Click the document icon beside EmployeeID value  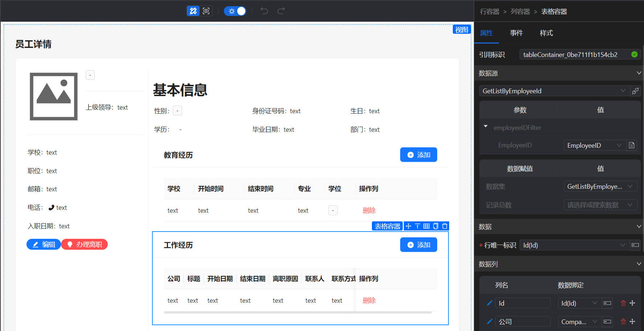(632, 145)
